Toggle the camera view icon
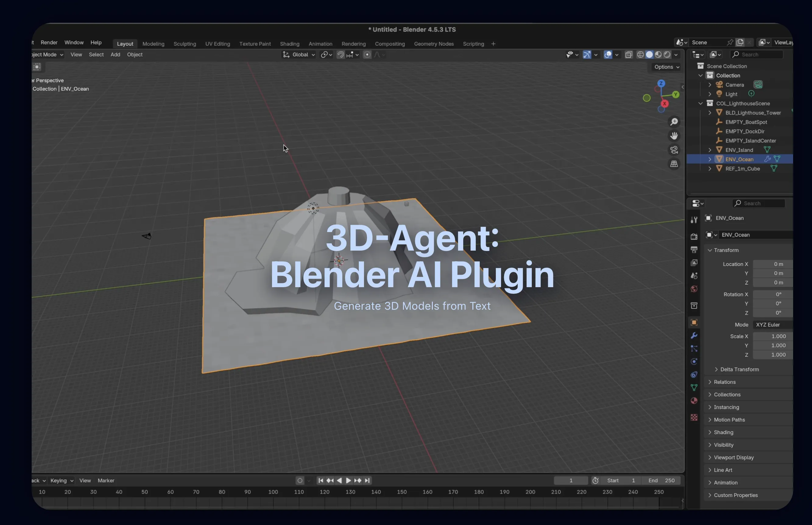Image resolution: width=812 pixels, height=525 pixels. [674, 150]
